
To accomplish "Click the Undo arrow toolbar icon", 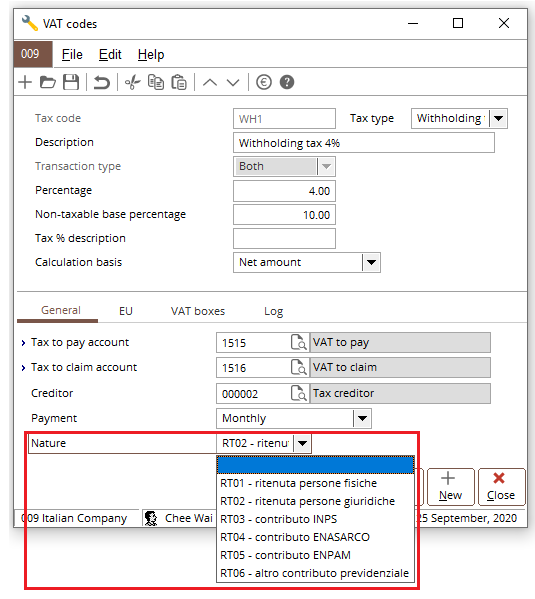I will click(102, 82).
